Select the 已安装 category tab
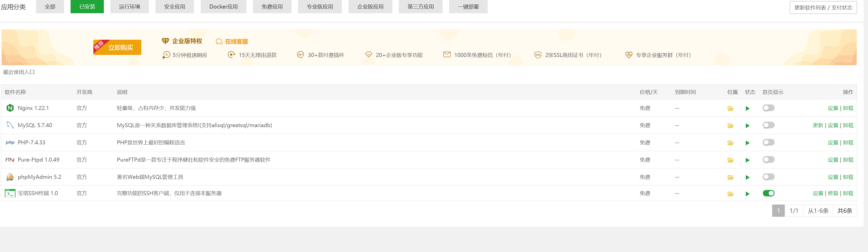Viewport: 868px width, 252px height. pos(87,6)
